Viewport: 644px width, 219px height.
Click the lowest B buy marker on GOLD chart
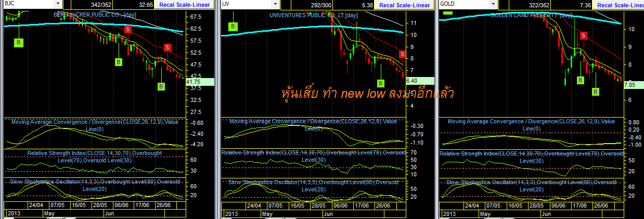coord(596,92)
